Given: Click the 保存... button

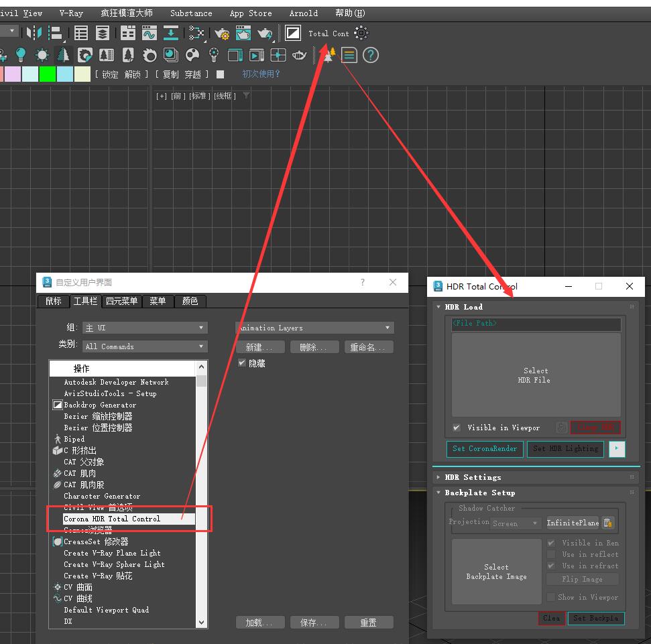Looking at the screenshot, I should click(x=314, y=623).
